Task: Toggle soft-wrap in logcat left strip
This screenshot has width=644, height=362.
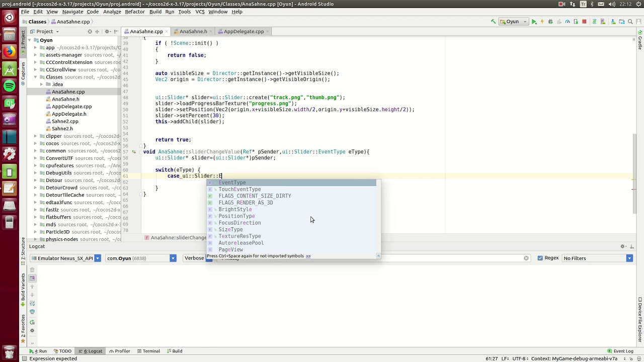Action: [x=32, y=303]
